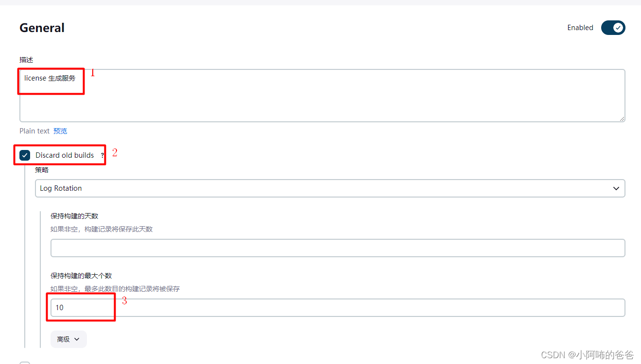Expand the 高级 advanced options

coord(68,339)
